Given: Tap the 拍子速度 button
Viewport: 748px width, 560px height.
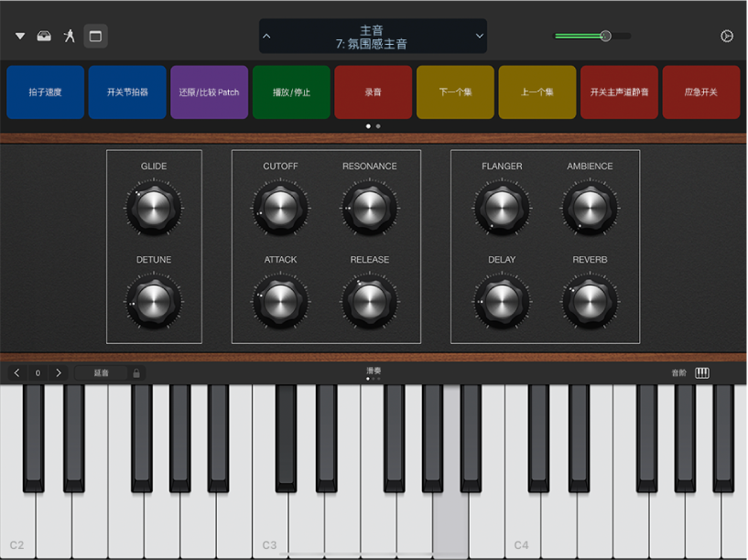Looking at the screenshot, I should tap(45, 92).
